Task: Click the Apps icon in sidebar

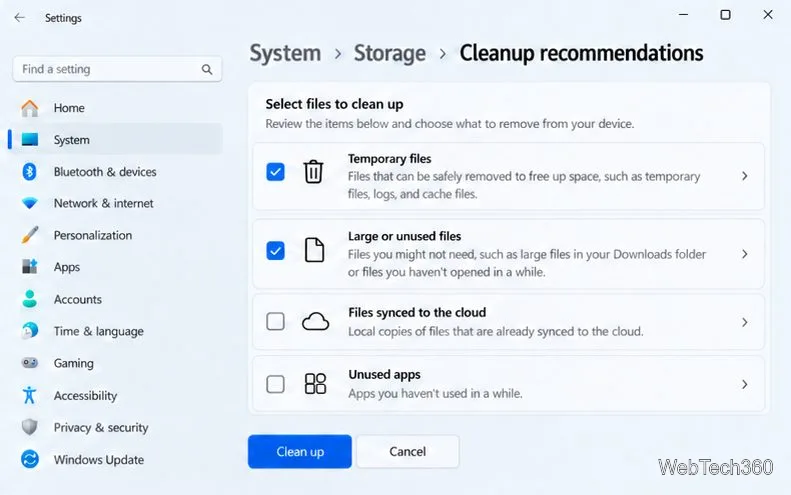Action: [x=30, y=266]
